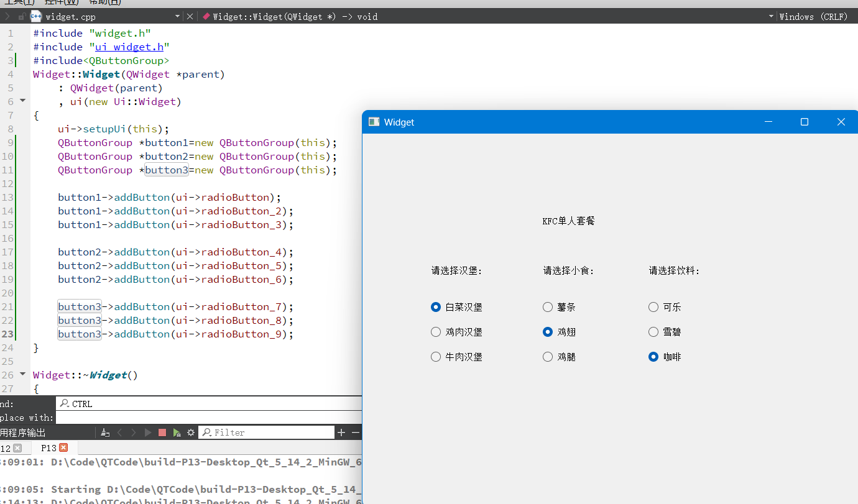Collapse the constructor fold marker at line 6

(x=23, y=100)
